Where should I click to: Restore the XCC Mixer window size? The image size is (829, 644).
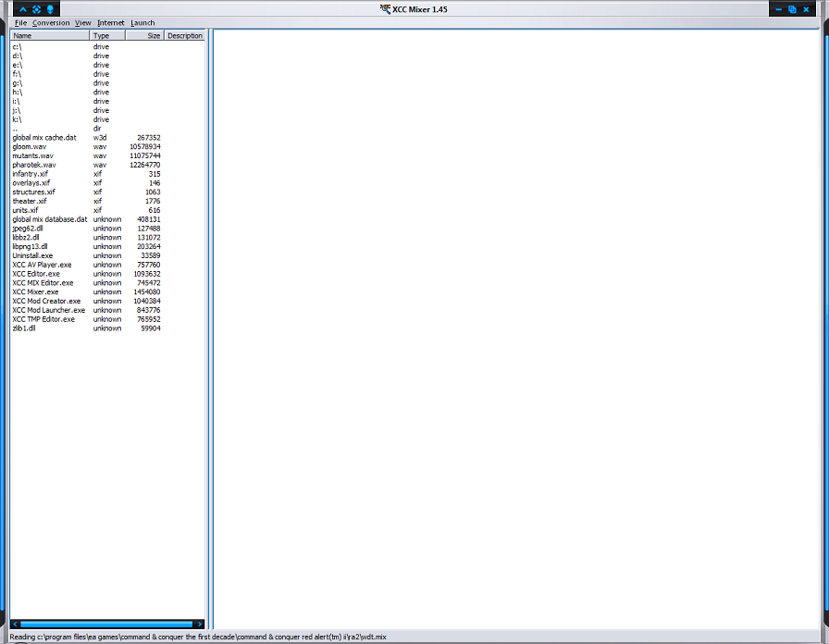(x=792, y=9)
